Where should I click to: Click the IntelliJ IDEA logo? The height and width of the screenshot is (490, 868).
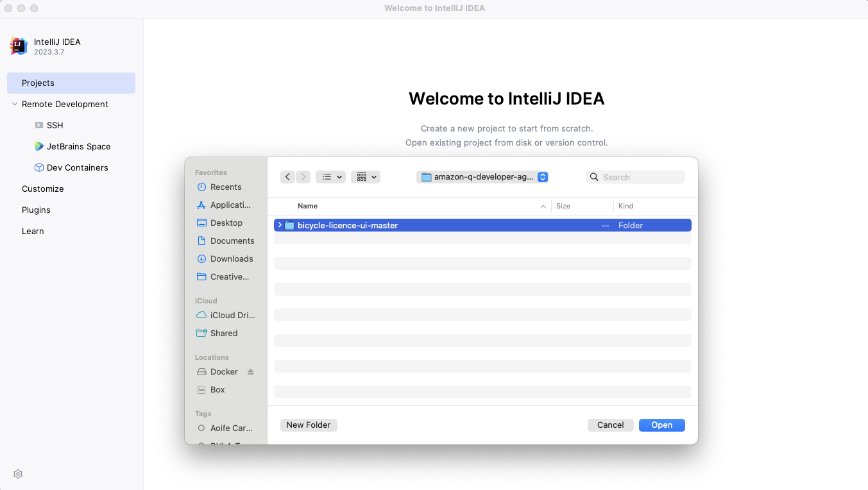pyautogui.click(x=18, y=46)
